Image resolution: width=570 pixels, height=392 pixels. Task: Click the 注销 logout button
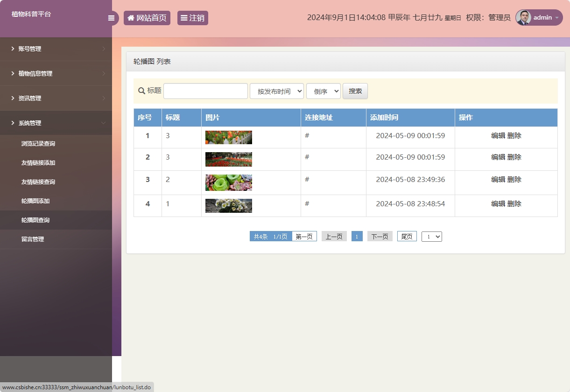193,18
